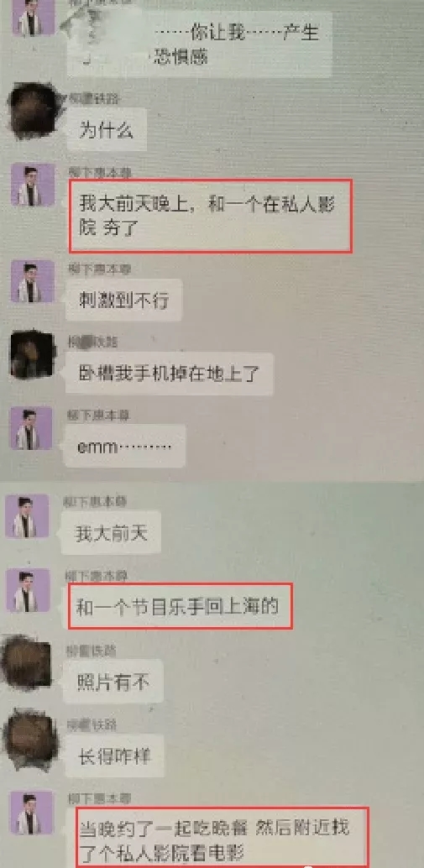Open the avatar next to the 'emm' message
The height and width of the screenshot is (868, 424).
[x=33, y=428]
